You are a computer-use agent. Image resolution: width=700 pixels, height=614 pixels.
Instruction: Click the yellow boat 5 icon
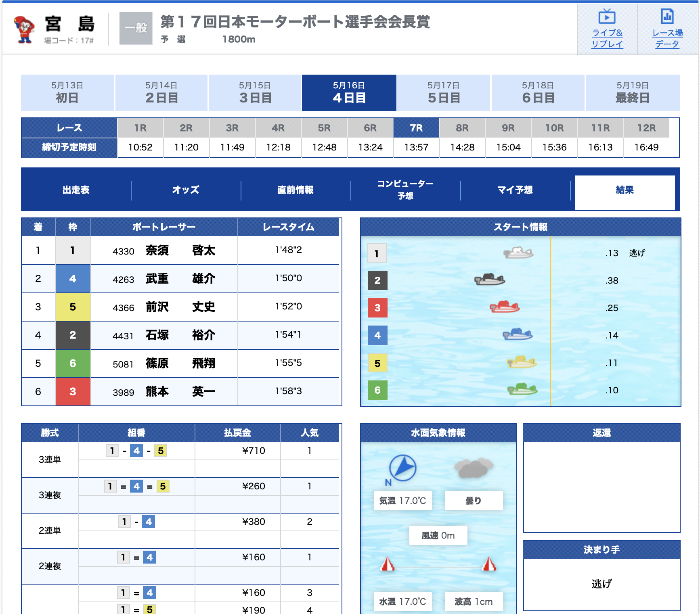521,362
